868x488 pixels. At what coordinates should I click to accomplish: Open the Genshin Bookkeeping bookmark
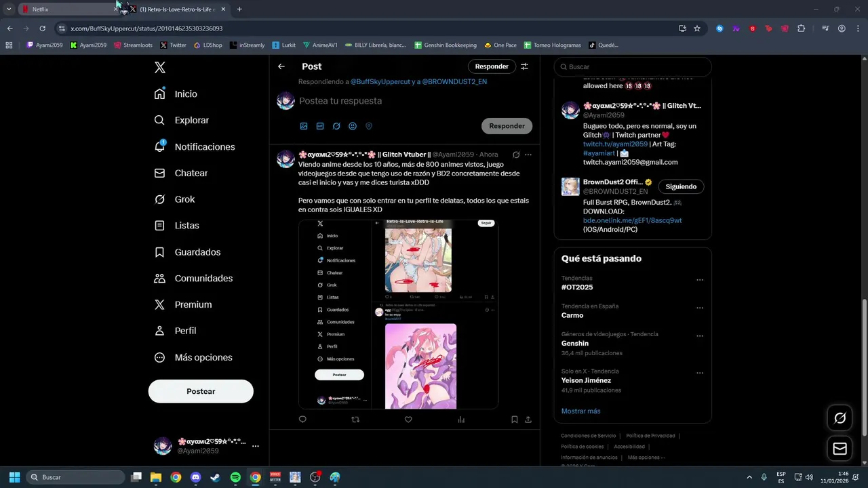pyautogui.click(x=446, y=45)
